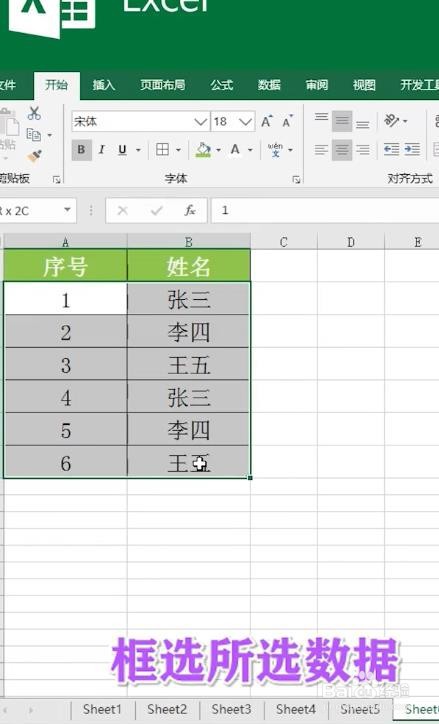The width and height of the screenshot is (439, 724).
Task: Open font color dropdown arrow
Action: click(250, 150)
